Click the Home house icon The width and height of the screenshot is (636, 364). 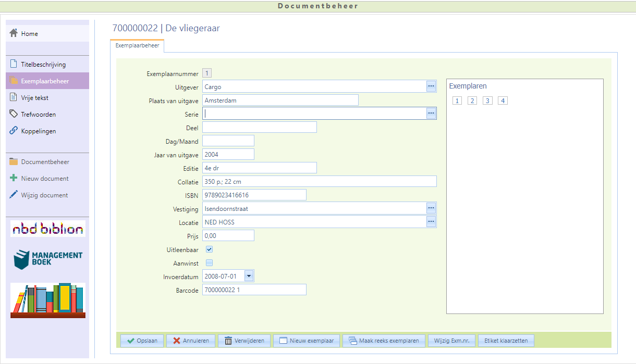click(x=14, y=33)
